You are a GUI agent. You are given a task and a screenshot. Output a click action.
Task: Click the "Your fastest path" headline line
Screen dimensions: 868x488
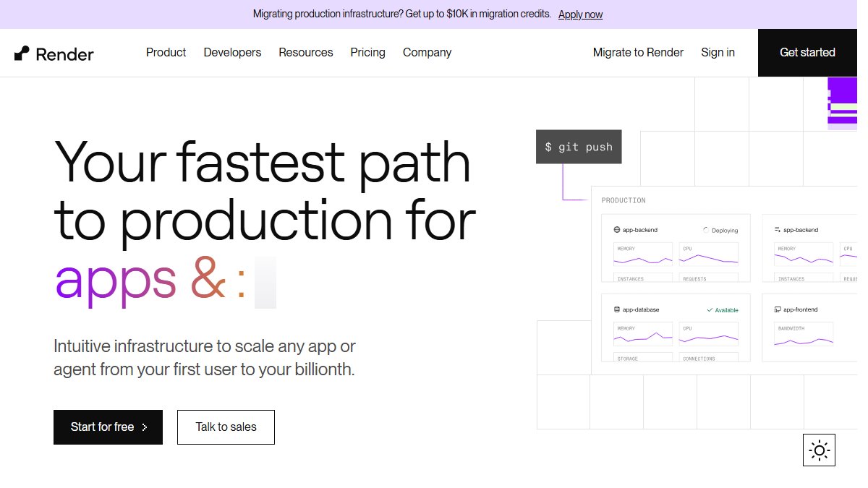pyautogui.click(x=263, y=163)
